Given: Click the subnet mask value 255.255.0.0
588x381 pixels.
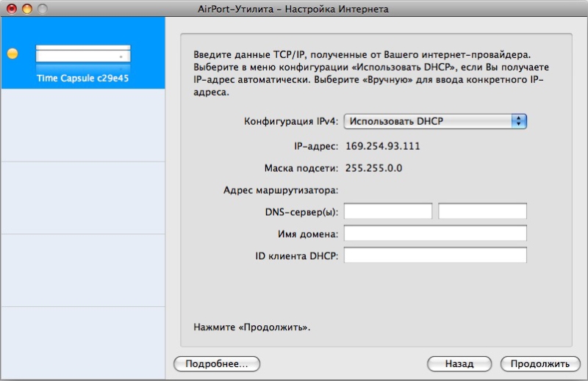Looking at the screenshot, I should pyautogui.click(x=373, y=168).
